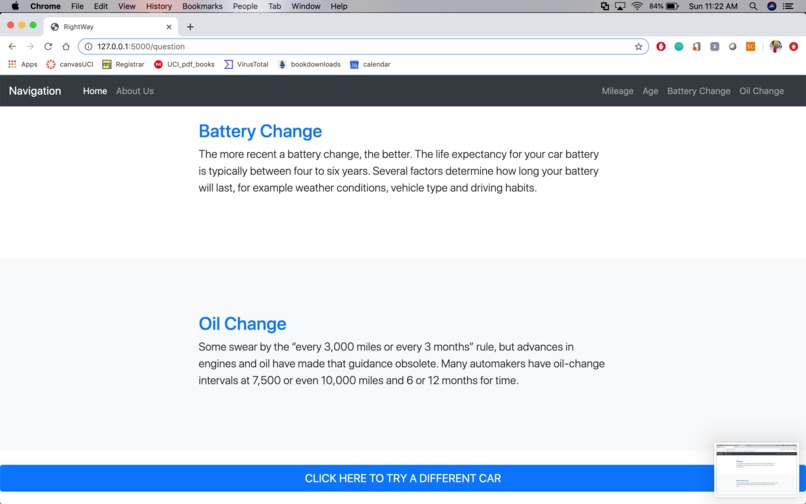This screenshot has width=806, height=504.
Task: Open the Apps bookmarks shortcut
Action: pyautogui.click(x=23, y=64)
